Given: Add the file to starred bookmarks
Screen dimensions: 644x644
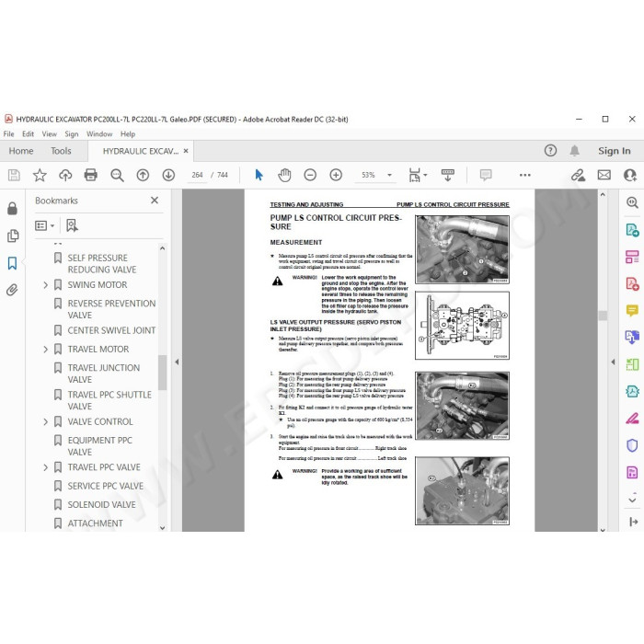Looking at the screenshot, I should coord(40,176).
